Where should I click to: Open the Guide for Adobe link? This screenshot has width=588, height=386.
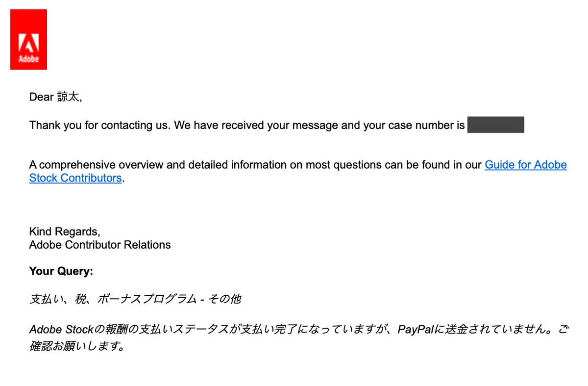(x=526, y=165)
